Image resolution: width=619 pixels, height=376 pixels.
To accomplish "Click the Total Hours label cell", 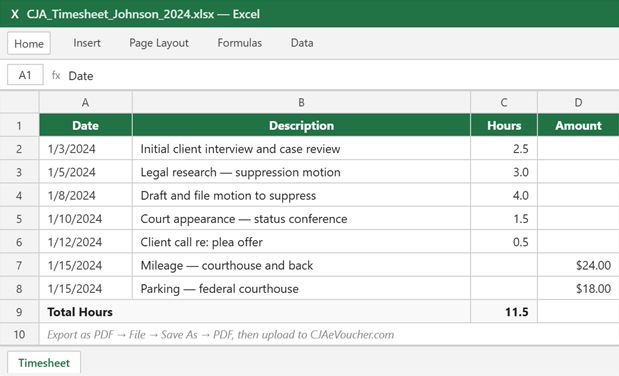I will (x=255, y=312).
